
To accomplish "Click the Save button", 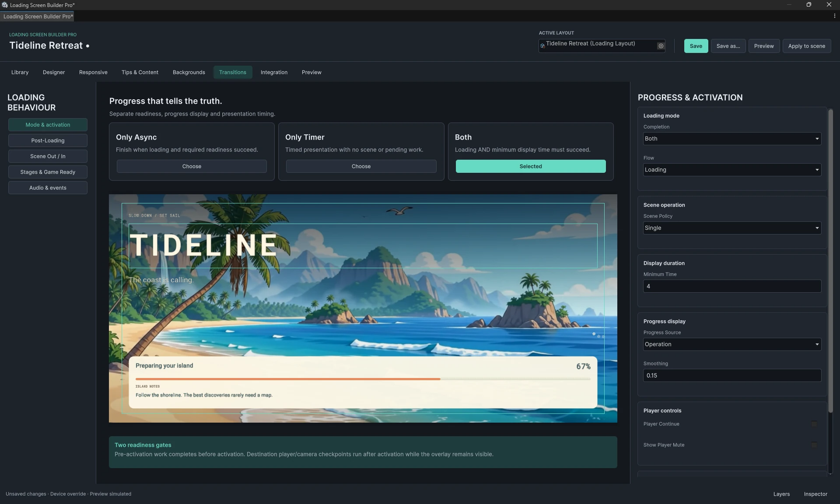I will 696,46.
